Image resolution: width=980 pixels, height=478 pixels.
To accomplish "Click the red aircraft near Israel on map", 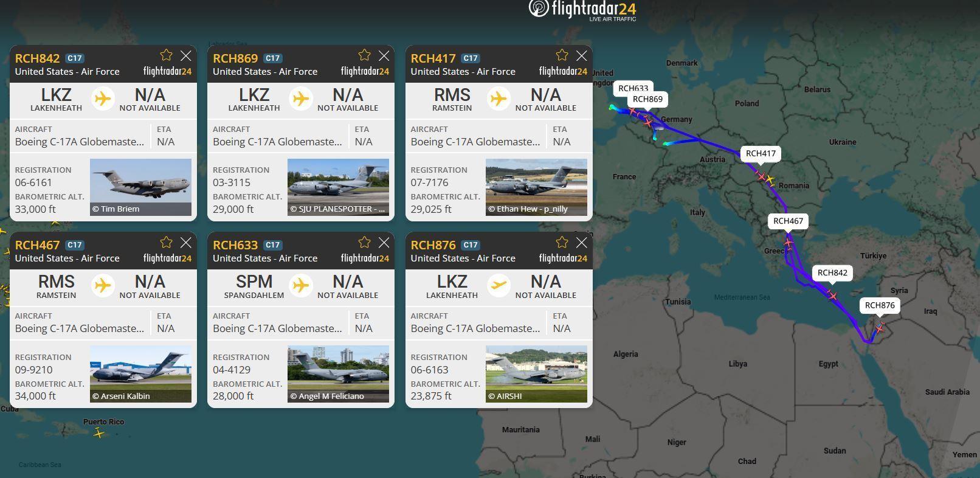I will tap(879, 328).
